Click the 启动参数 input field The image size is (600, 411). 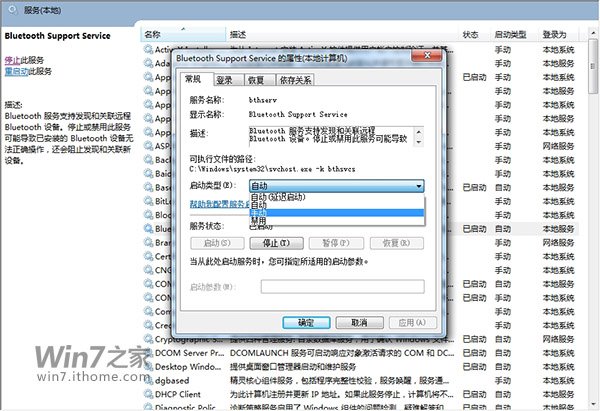[x=342, y=287]
